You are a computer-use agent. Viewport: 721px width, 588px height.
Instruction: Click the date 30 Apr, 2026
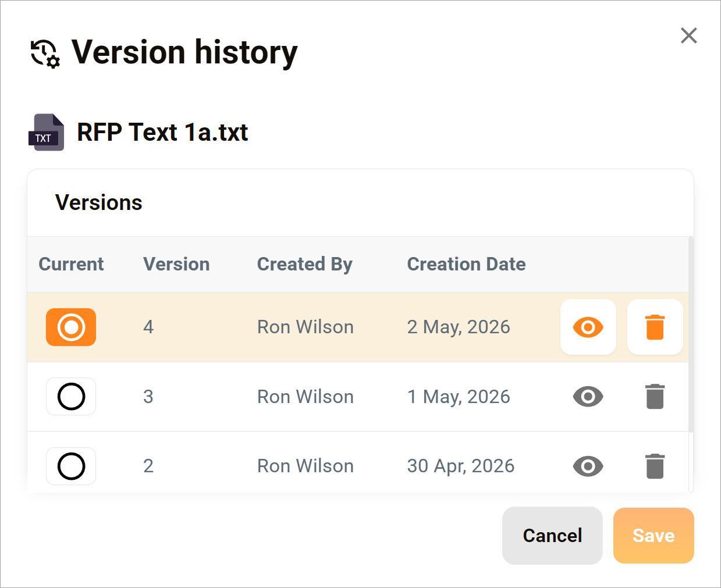pos(461,466)
